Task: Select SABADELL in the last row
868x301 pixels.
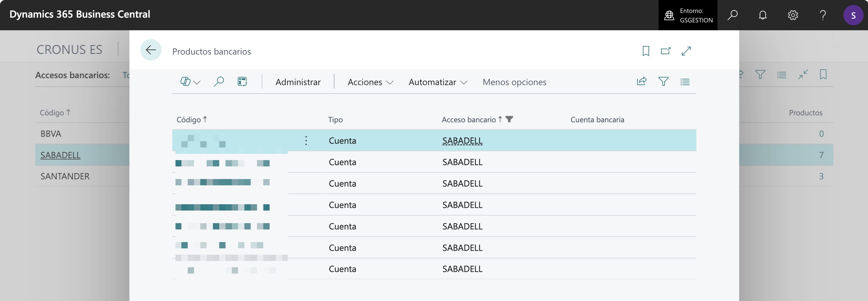Action: click(x=462, y=269)
